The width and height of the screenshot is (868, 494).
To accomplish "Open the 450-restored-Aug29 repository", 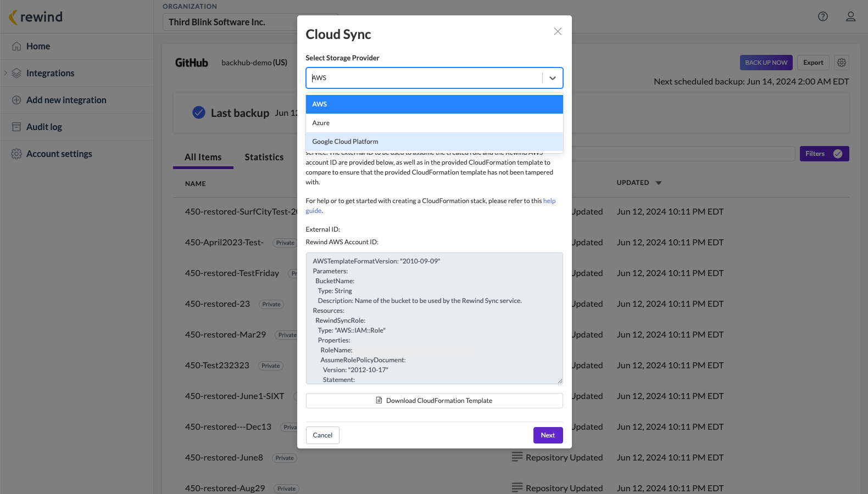I will 225,488.
